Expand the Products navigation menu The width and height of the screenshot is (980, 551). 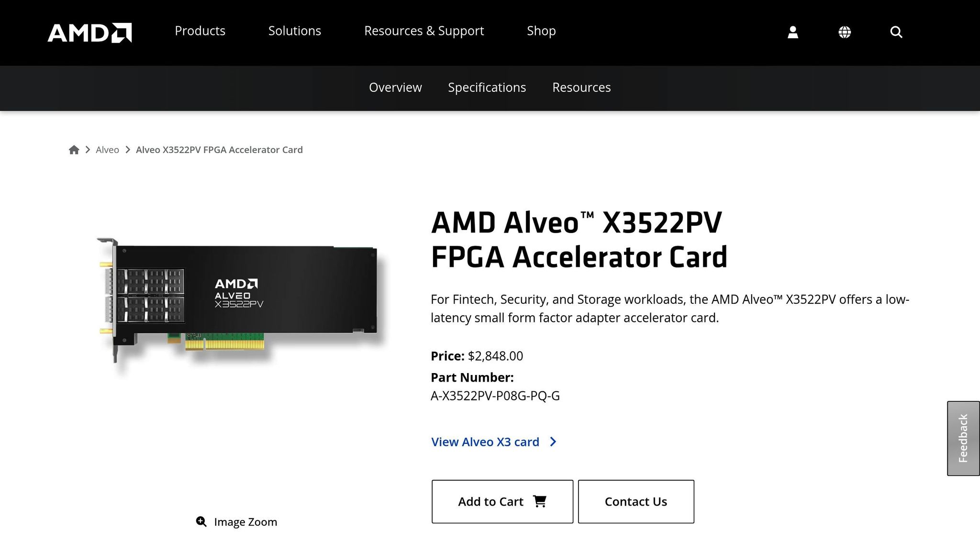tap(200, 31)
